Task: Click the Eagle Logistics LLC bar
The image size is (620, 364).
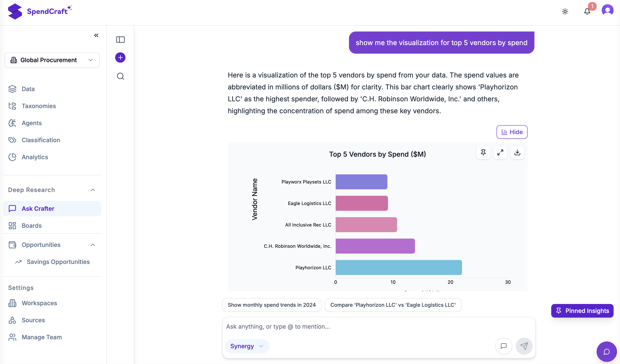Action: click(362, 203)
